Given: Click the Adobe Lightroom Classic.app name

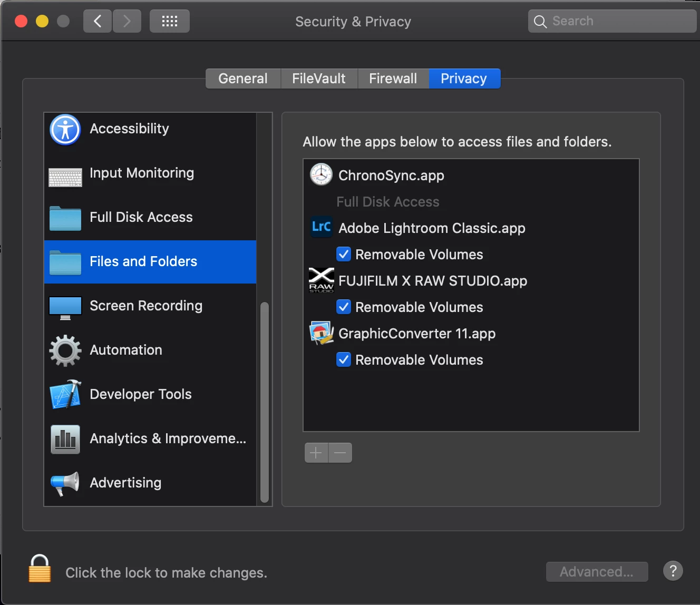Looking at the screenshot, I should click(x=432, y=228).
